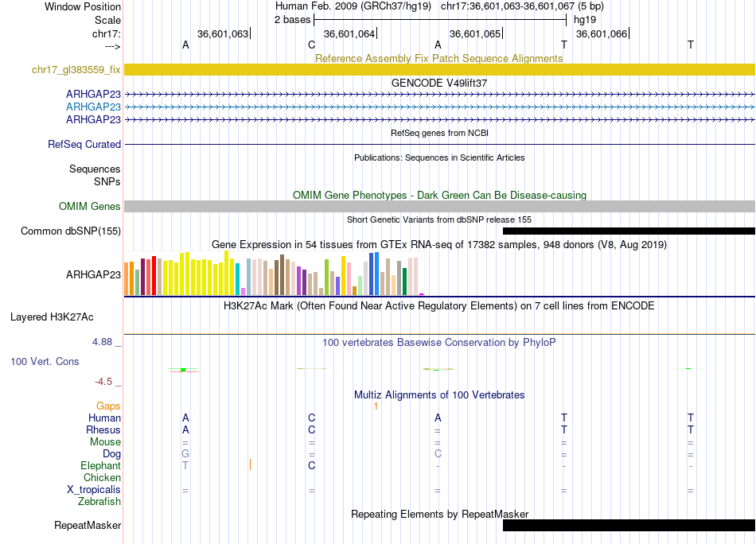
Task: Click the Human alignment row label
Action: point(104,418)
